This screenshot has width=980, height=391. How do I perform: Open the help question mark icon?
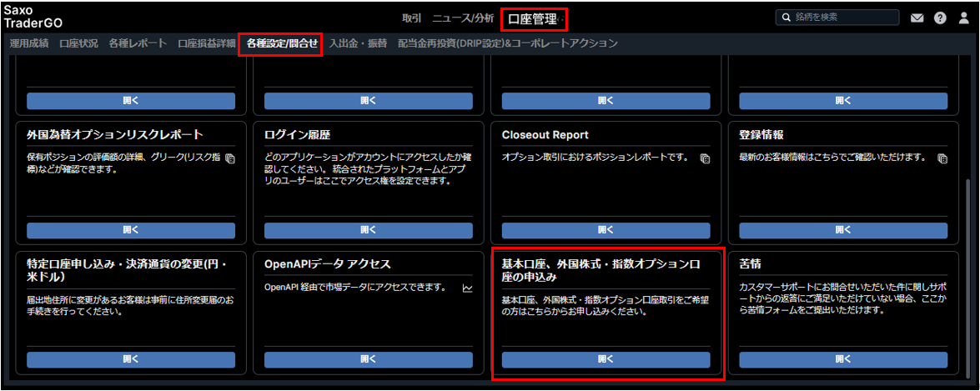(940, 18)
